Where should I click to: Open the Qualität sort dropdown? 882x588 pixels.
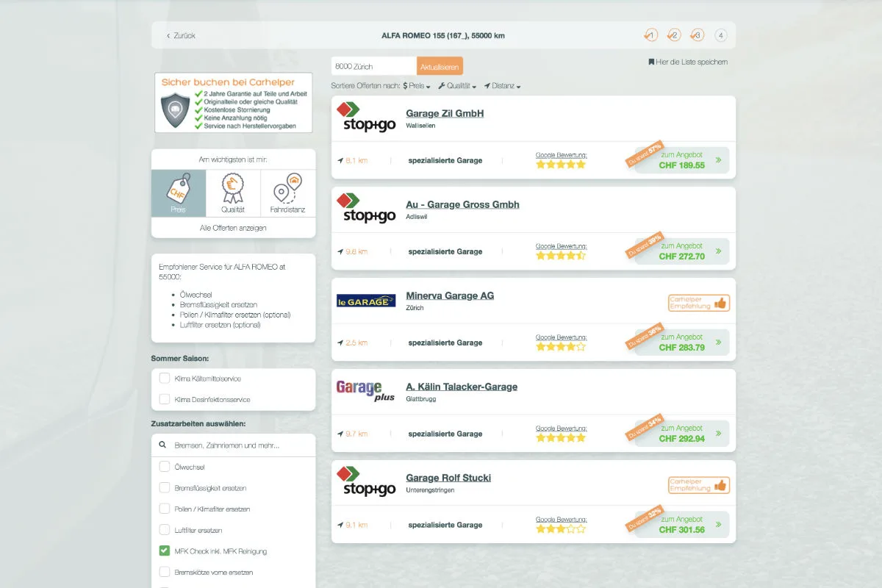coord(457,86)
